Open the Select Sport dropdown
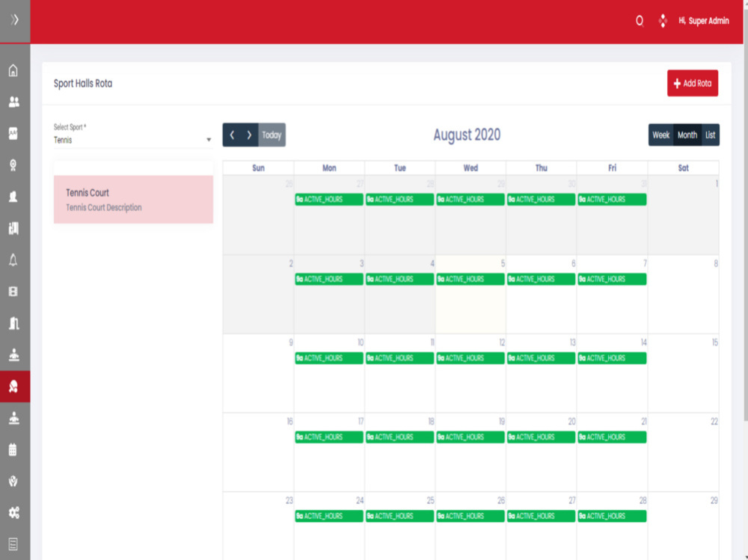The height and width of the screenshot is (560, 748). click(x=132, y=139)
